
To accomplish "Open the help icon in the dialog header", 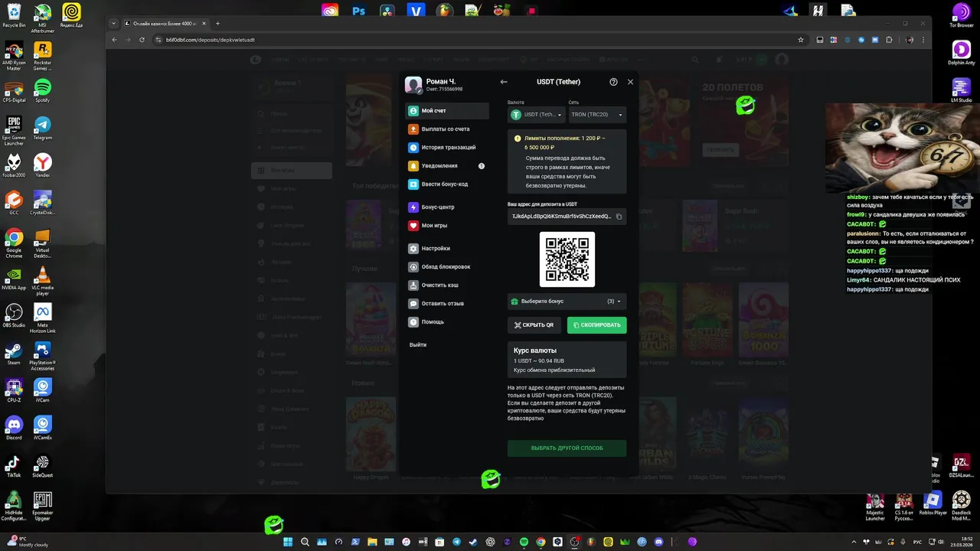I will click(613, 82).
